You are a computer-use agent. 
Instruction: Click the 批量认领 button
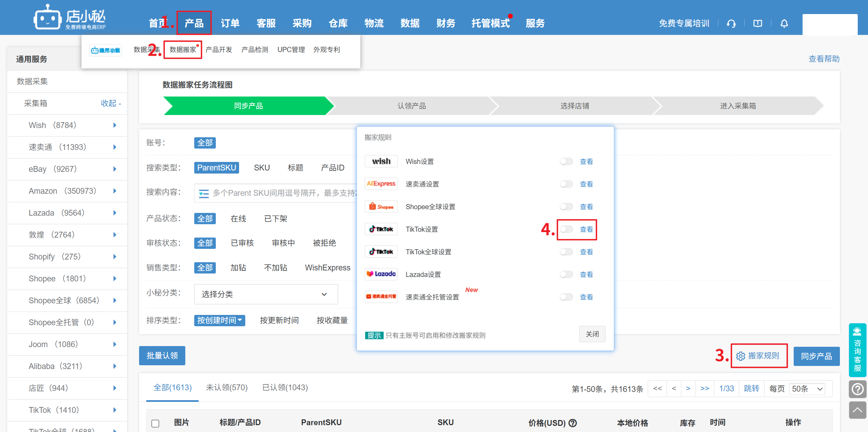coord(162,356)
